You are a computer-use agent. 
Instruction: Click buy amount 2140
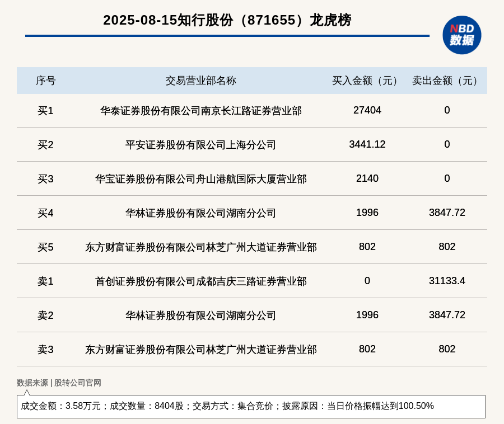(x=367, y=178)
